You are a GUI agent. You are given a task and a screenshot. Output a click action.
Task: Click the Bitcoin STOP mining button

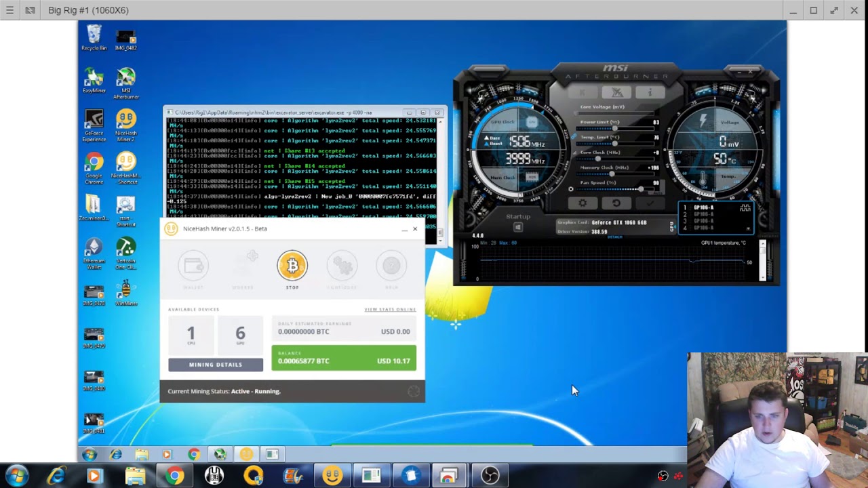pyautogui.click(x=292, y=266)
